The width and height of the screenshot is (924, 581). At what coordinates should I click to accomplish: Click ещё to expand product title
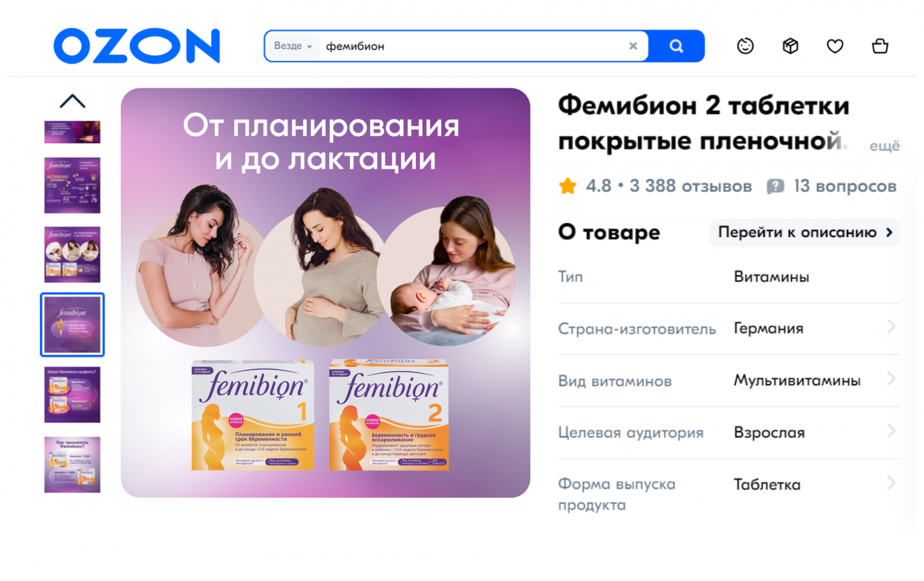885,146
